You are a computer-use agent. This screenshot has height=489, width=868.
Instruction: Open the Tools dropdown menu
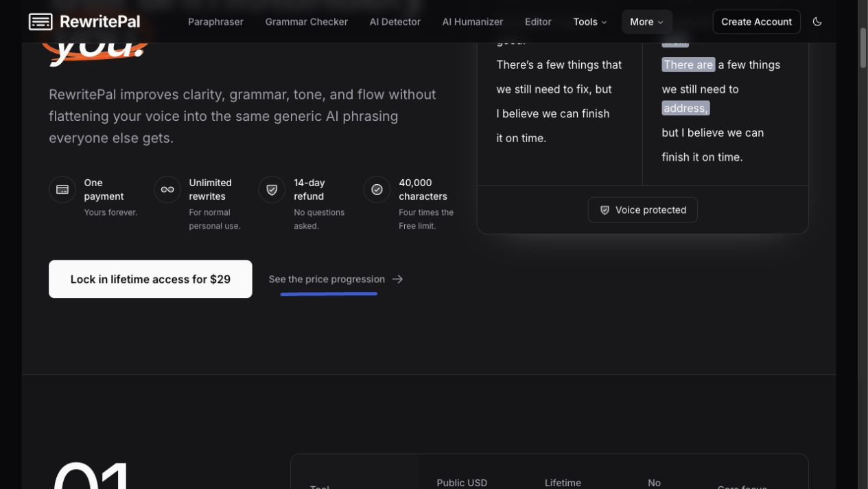point(590,22)
